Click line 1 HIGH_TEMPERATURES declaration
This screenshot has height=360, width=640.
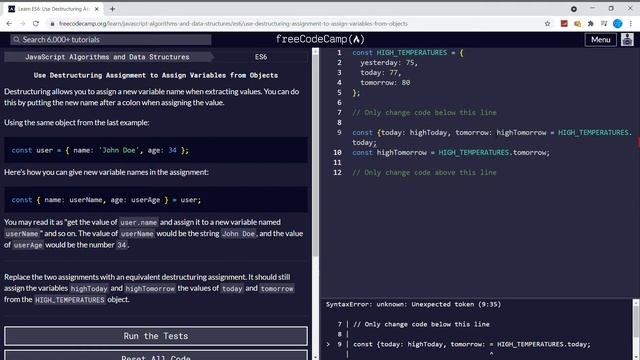click(x=408, y=53)
